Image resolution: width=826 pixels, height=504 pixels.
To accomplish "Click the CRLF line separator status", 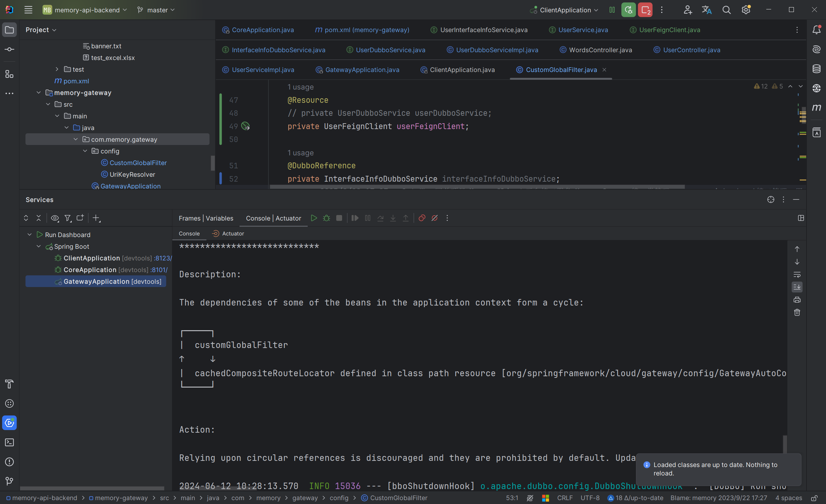I will 565,498.
